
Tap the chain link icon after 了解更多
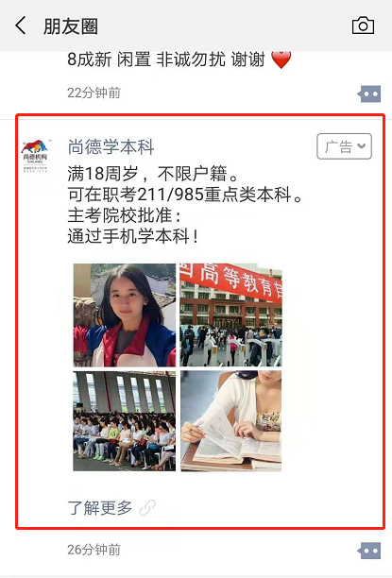pos(147,507)
